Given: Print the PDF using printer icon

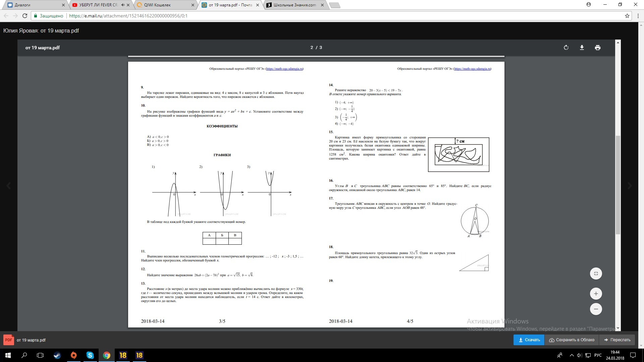Looking at the screenshot, I should 598,48.
